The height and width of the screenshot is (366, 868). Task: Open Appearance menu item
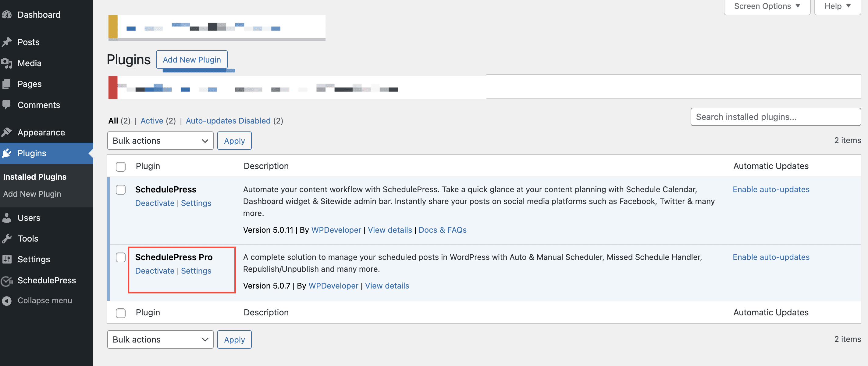[x=41, y=132]
